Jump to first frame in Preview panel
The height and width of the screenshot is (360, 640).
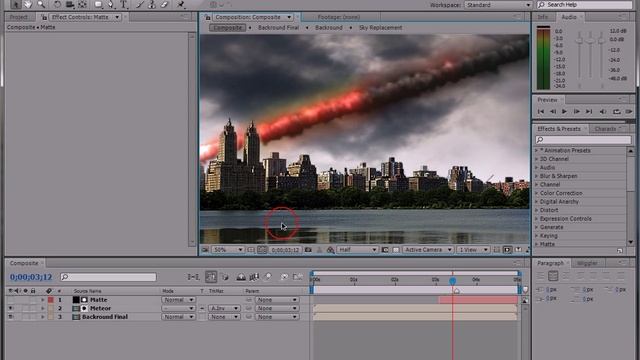(x=541, y=111)
